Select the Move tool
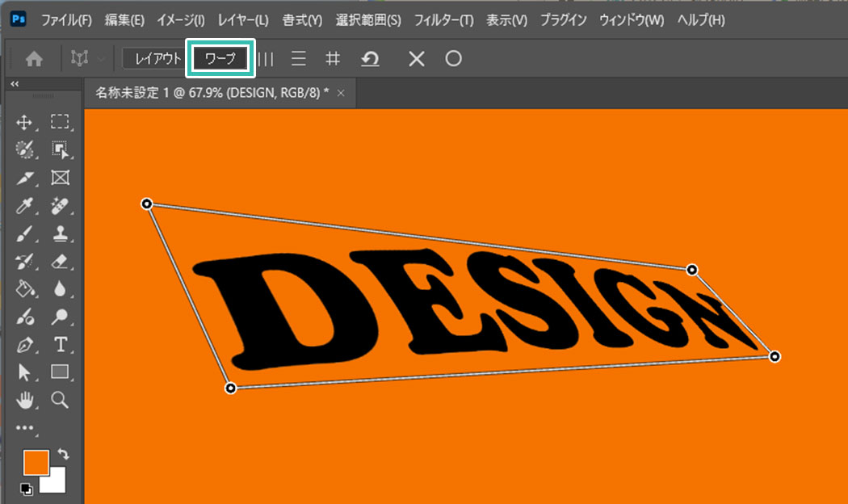848x504 pixels. tap(24, 122)
